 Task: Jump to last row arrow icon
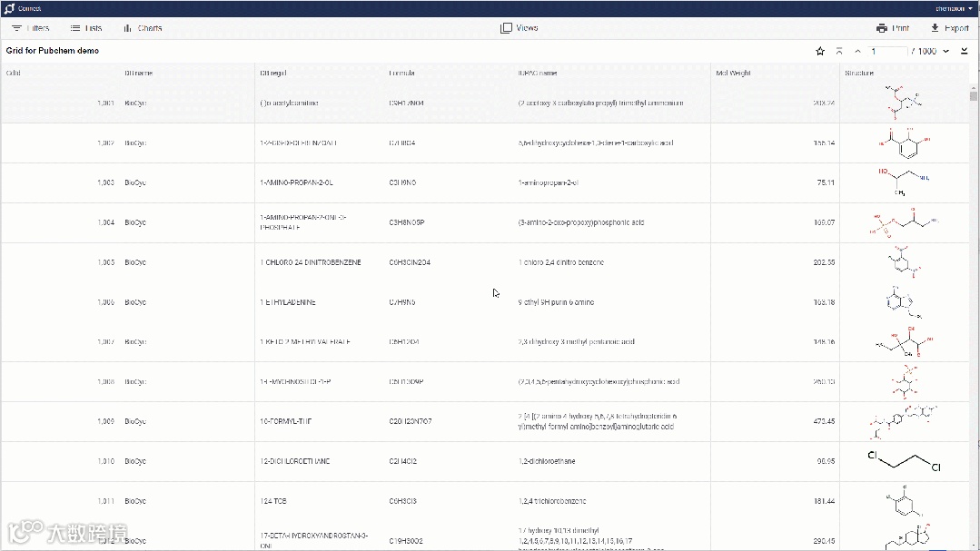965,51
